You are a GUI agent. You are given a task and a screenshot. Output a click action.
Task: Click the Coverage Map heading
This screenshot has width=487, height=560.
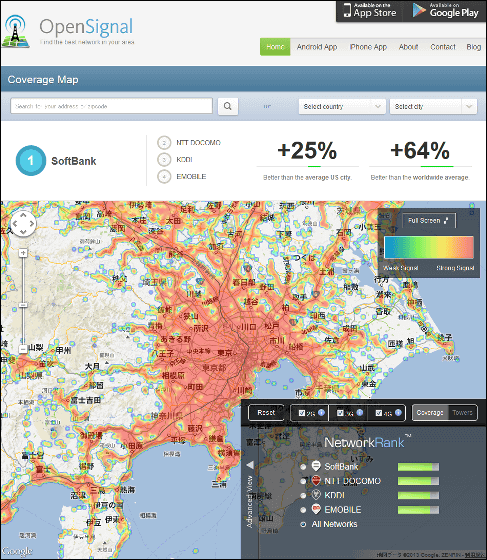point(43,79)
